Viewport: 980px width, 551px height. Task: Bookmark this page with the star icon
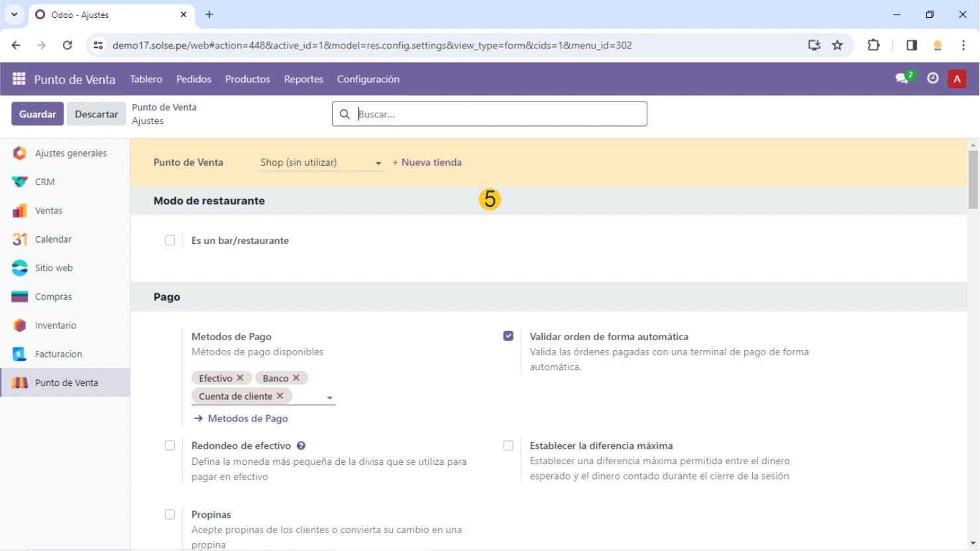tap(838, 45)
